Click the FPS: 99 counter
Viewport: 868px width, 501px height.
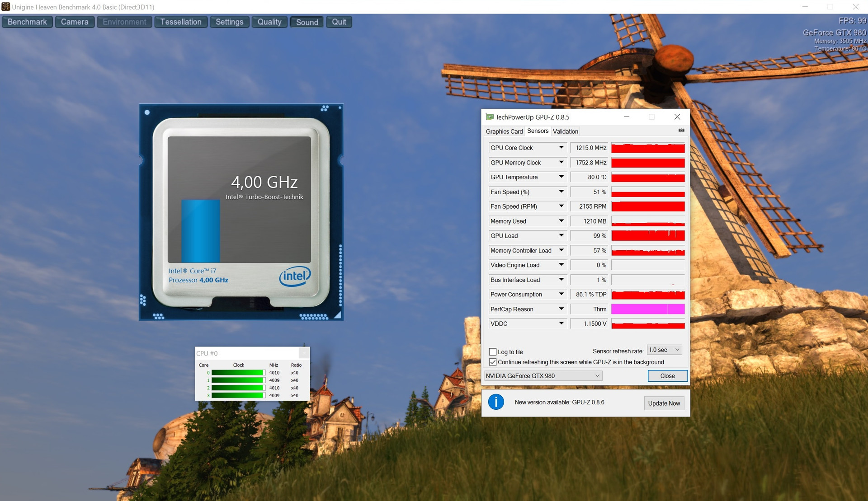click(x=852, y=21)
